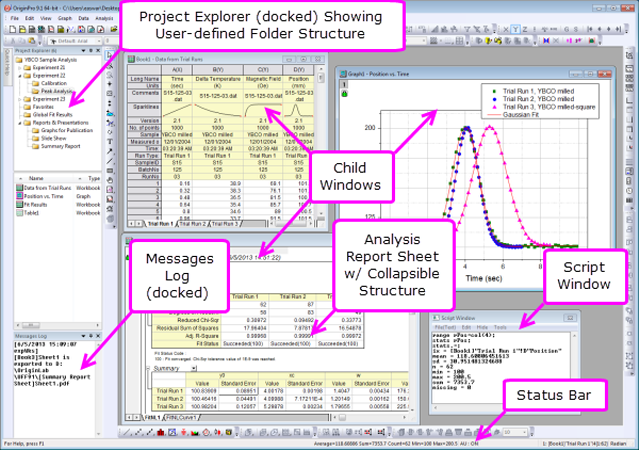Sort list by Name column header
639x450 pixels.
pos(36,179)
